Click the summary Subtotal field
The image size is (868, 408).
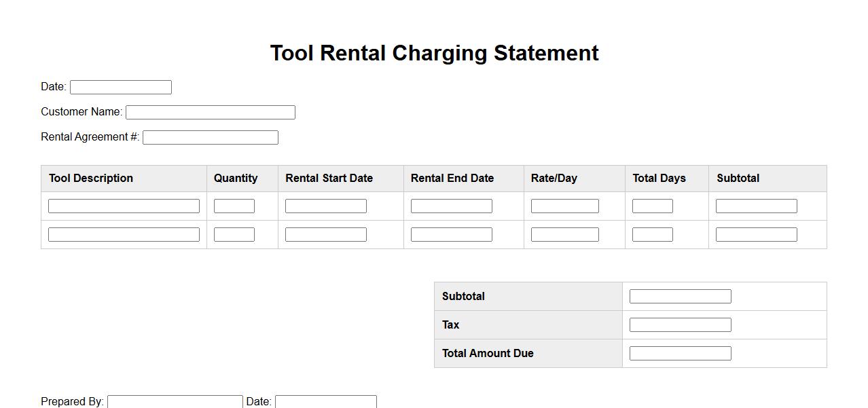point(681,296)
